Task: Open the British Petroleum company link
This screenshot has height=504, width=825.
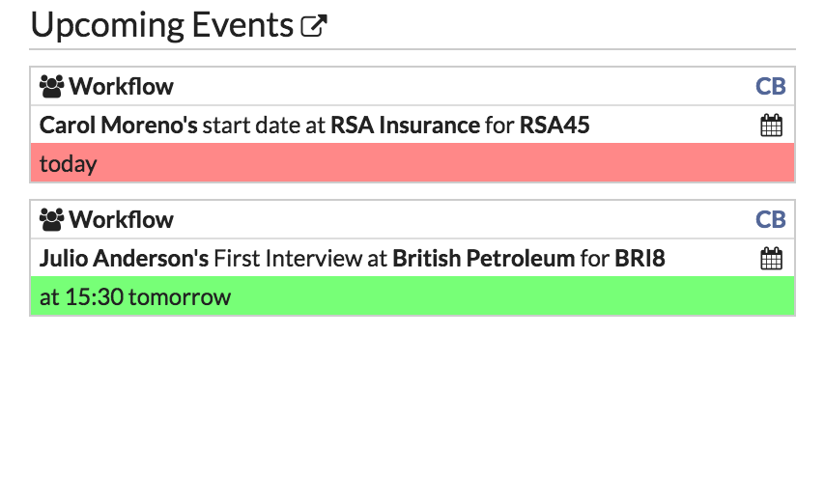Action: 484,259
